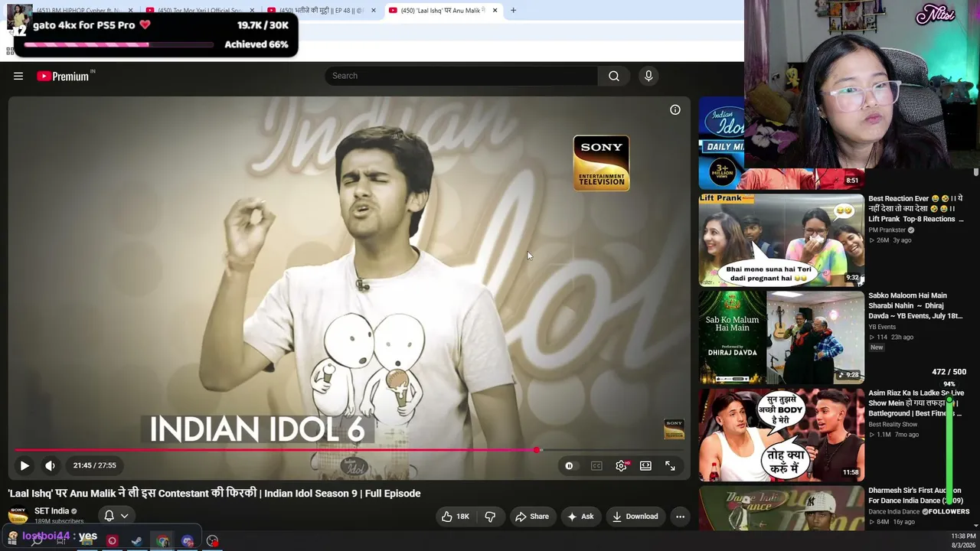Open the taskbar clock and date

coord(963,540)
